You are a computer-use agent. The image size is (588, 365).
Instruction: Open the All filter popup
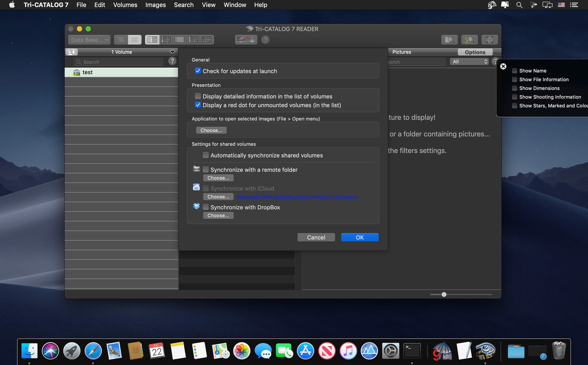(469, 62)
